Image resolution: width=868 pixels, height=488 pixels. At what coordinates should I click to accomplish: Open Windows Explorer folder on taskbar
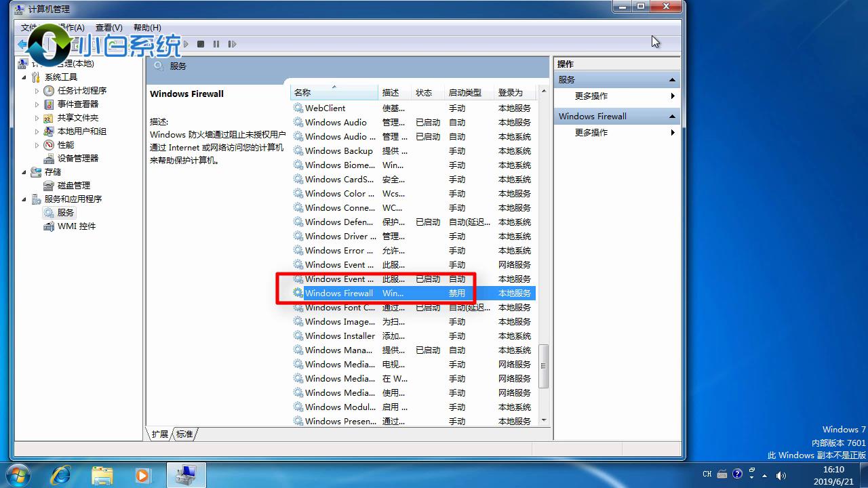pyautogui.click(x=102, y=474)
